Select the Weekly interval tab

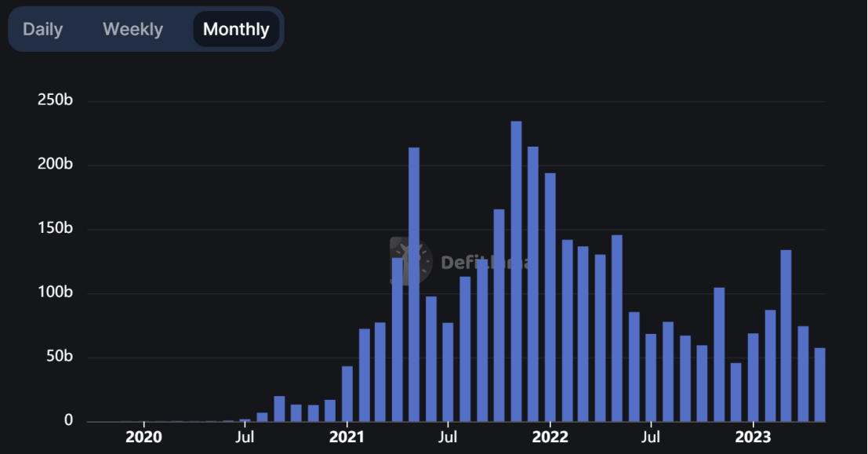point(133,30)
